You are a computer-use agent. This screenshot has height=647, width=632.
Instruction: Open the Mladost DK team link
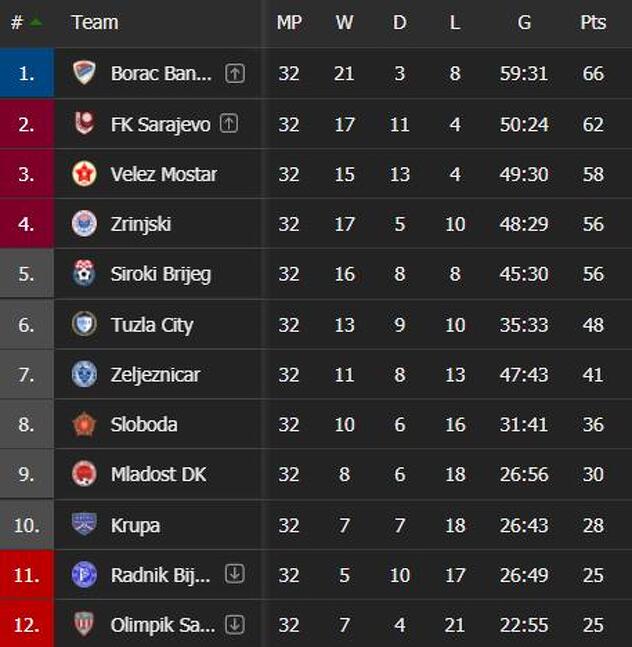pos(158,474)
